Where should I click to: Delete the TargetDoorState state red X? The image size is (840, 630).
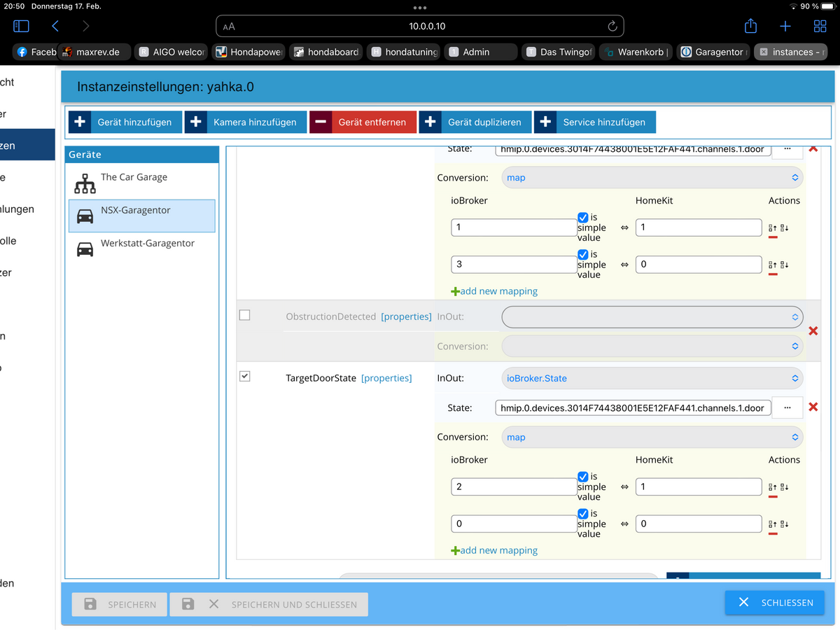click(x=813, y=407)
